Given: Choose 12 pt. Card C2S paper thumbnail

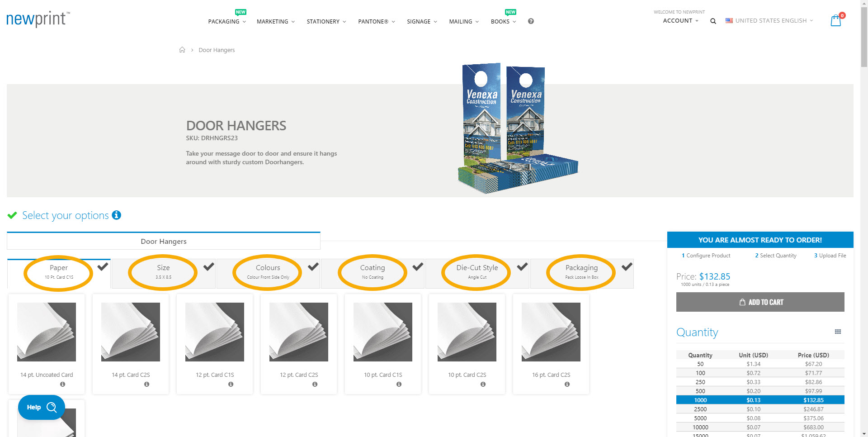Looking at the screenshot, I should pyautogui.click(x=299, y=332).
